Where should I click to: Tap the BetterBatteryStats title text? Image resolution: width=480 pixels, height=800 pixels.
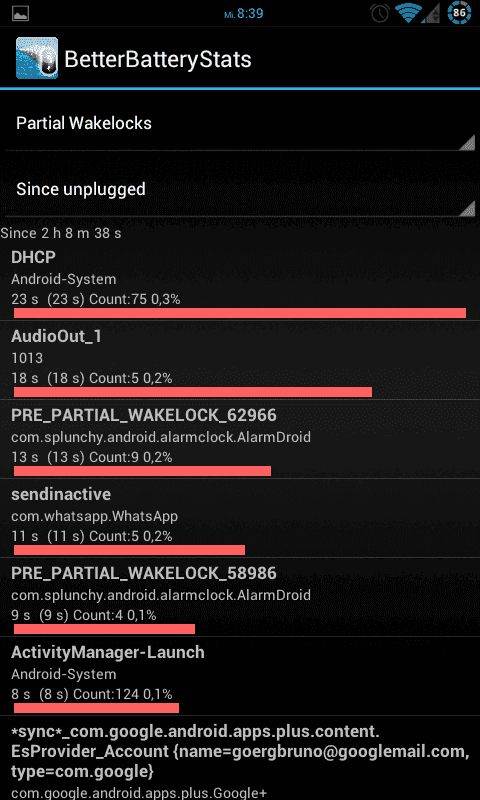pos(158,59)
